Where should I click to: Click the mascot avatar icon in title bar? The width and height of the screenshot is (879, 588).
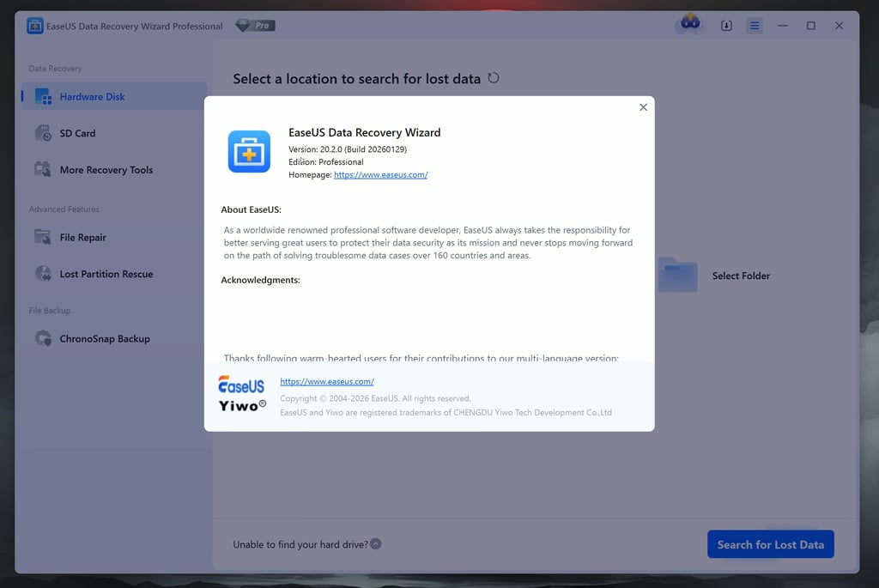click(x=690, y=23)
